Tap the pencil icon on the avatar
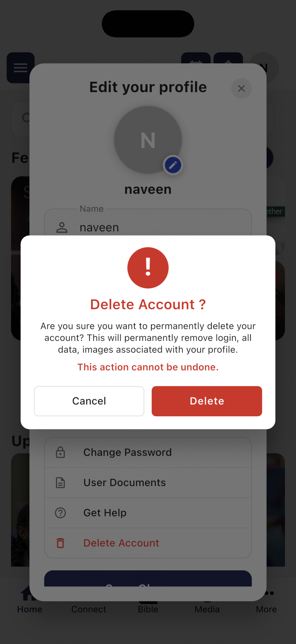Viewport: 296px width, 644px height. click(173, 165)
